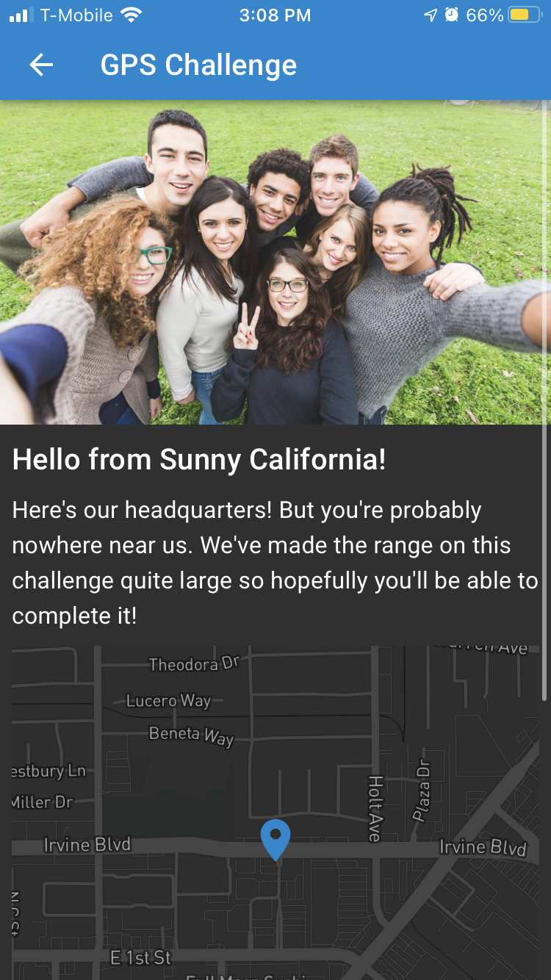The width and height of the screenshot is (551, 980).
Task: Click the vertical scrollbar on right edge
Action: click(544, 400)
